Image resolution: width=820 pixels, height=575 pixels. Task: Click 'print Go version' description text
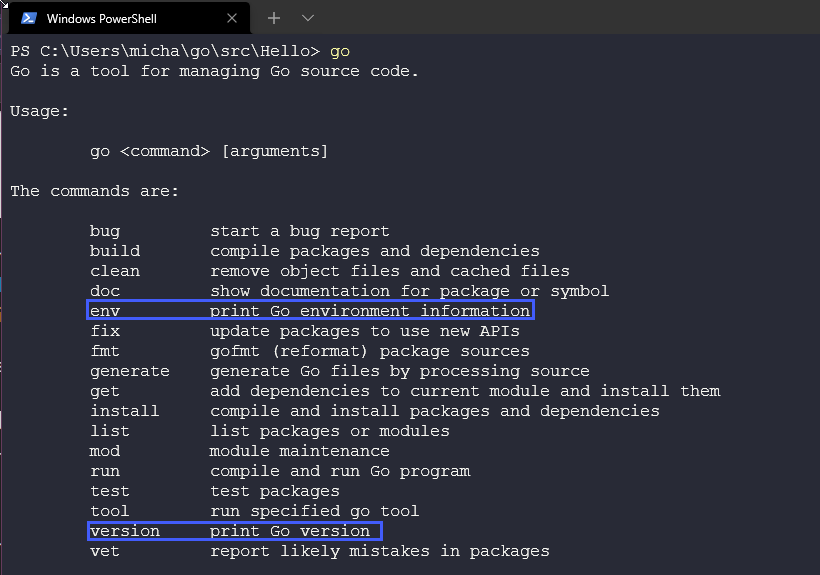pos(289,531)
